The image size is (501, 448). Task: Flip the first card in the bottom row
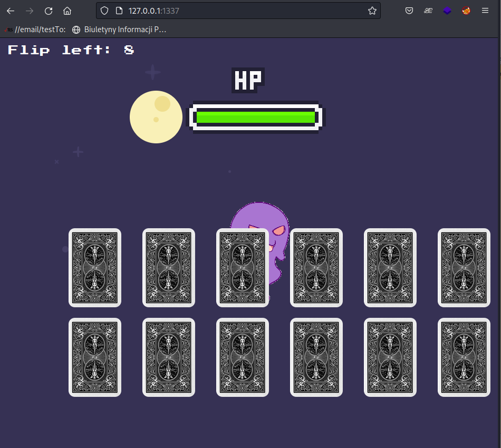point(95,357)
